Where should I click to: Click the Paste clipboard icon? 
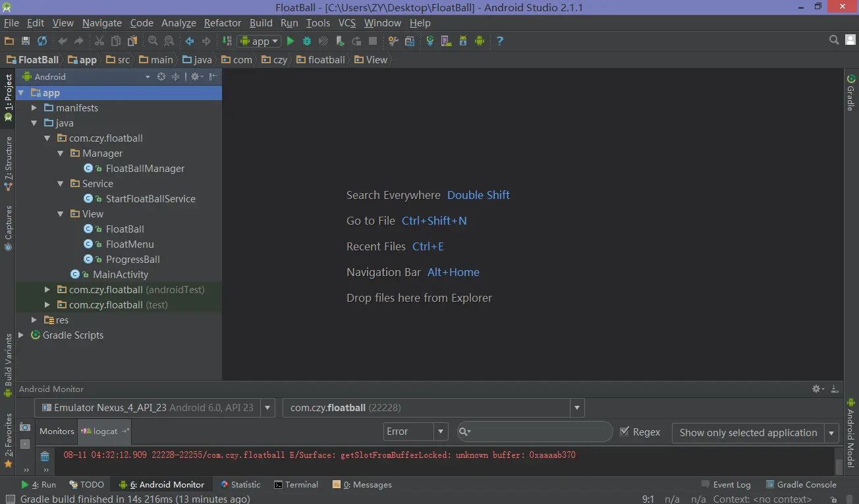[132, 41]
